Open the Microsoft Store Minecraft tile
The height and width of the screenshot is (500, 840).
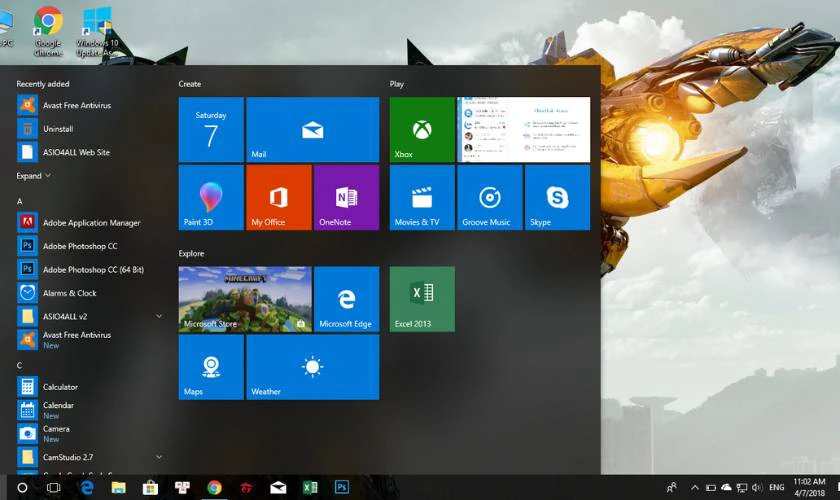245,299
